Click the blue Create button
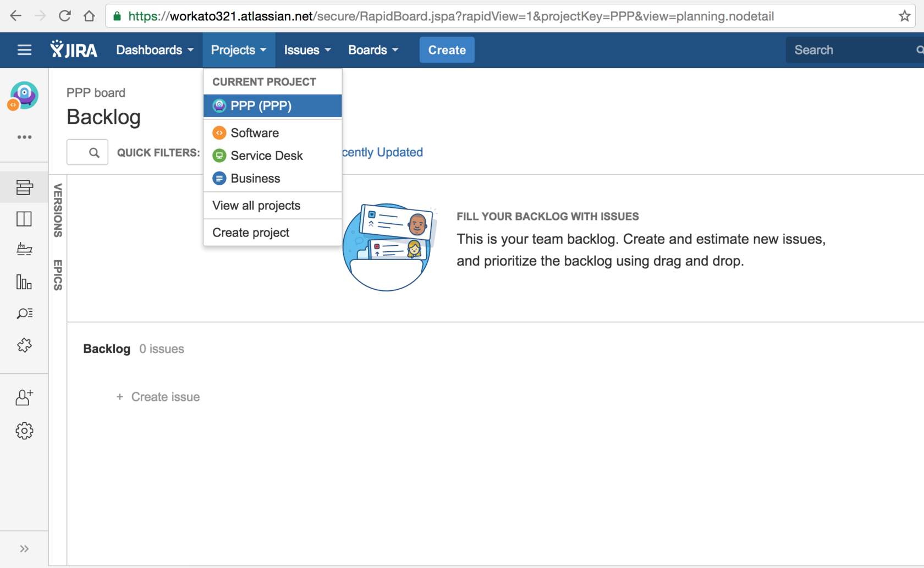The image size is (924, 568). tap(447, 49)
